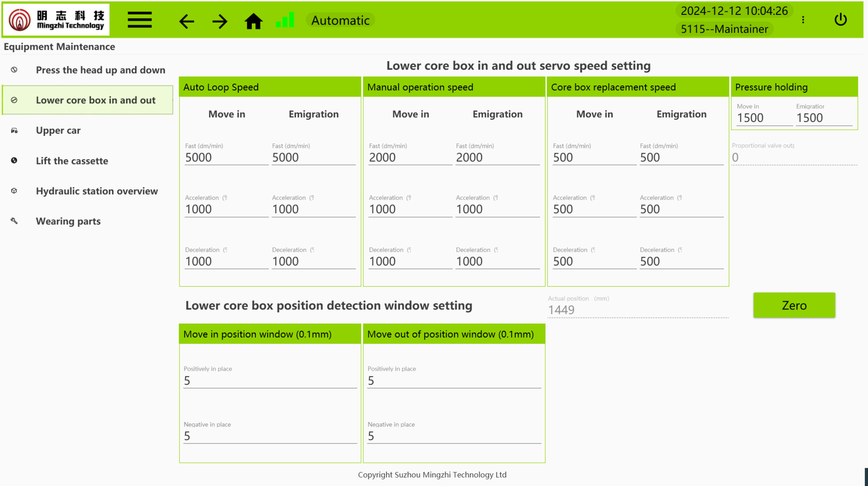Open the hamburger navigation menu

pos(139,20)
